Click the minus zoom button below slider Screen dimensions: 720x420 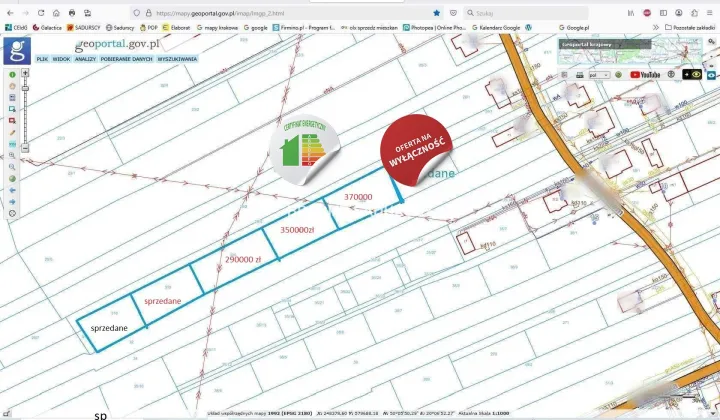[x=25, y=148]
